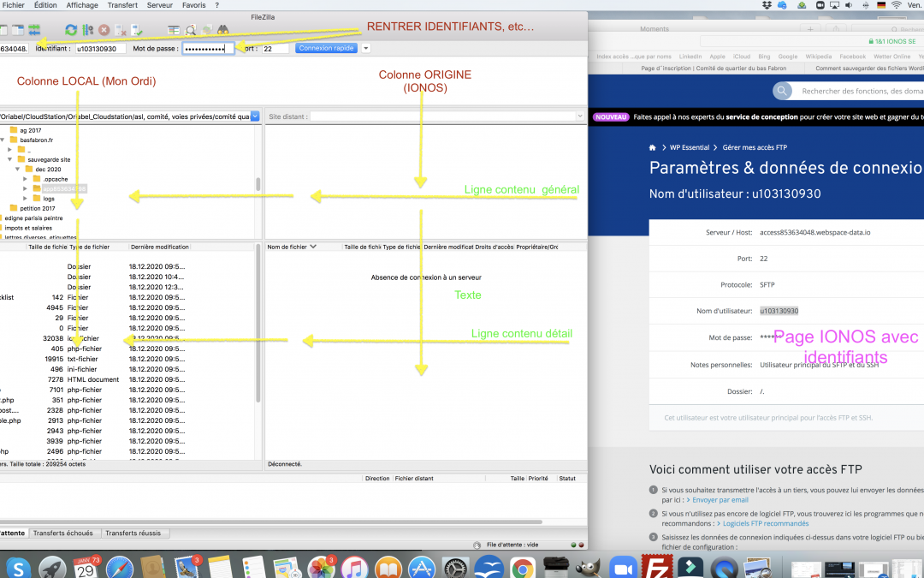Click the red cancel current operation icon
This screenshot has width=924, height=578.
(104, 30)
